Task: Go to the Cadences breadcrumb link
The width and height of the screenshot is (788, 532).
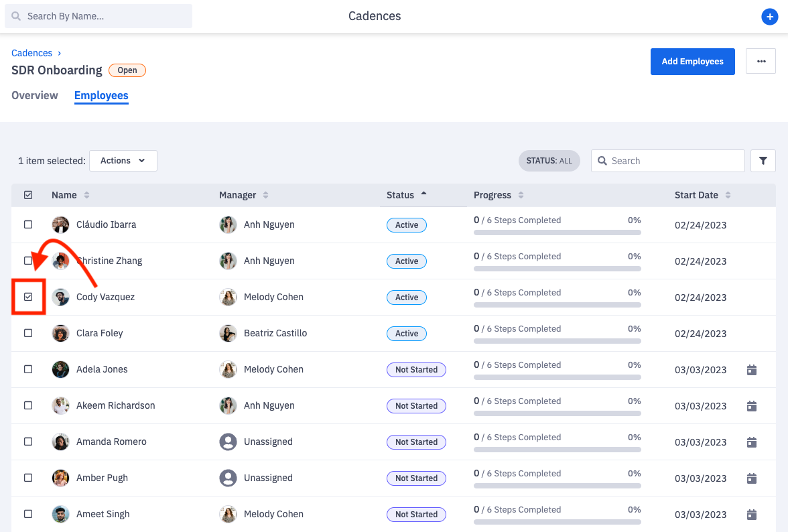Action: click(x=31, y=53)
